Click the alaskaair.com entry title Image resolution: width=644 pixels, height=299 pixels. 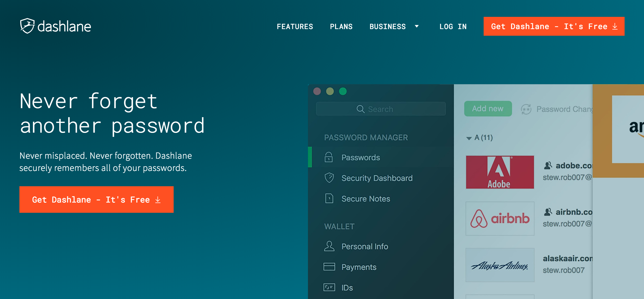568,258
